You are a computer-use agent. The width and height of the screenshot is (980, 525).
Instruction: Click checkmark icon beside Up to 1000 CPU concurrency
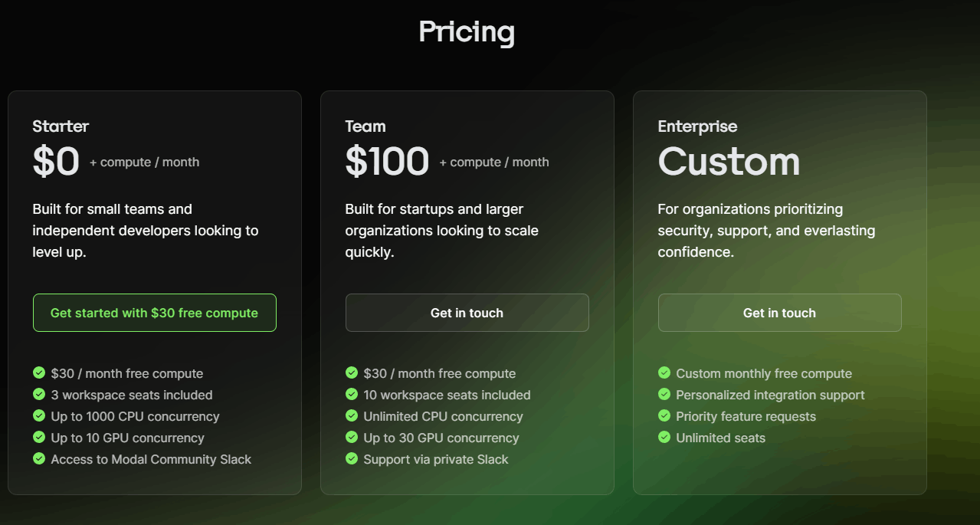coord(39,415)
